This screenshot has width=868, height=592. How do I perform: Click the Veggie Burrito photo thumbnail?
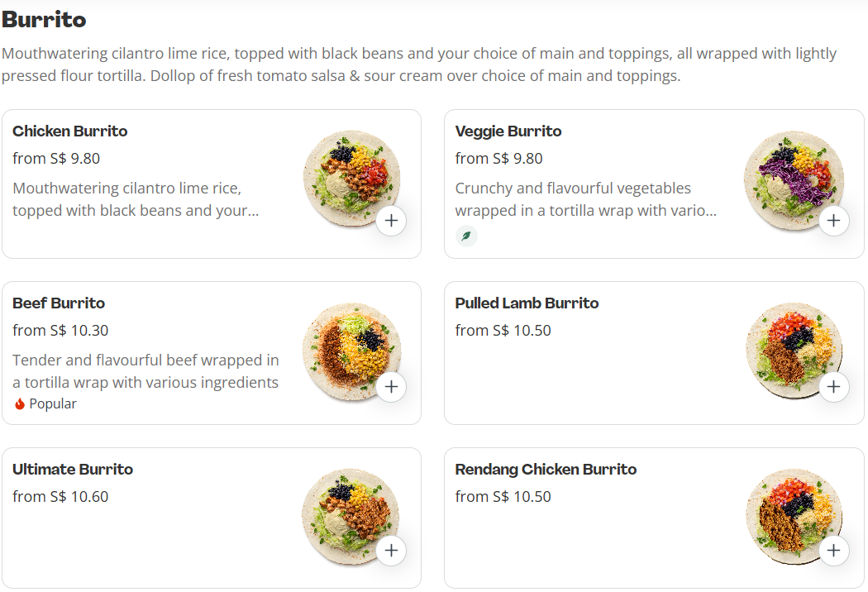[x=794, y=178]
